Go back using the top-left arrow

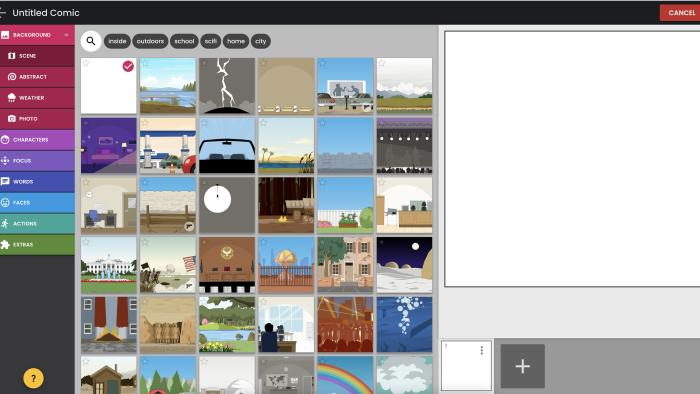[3, 12]
